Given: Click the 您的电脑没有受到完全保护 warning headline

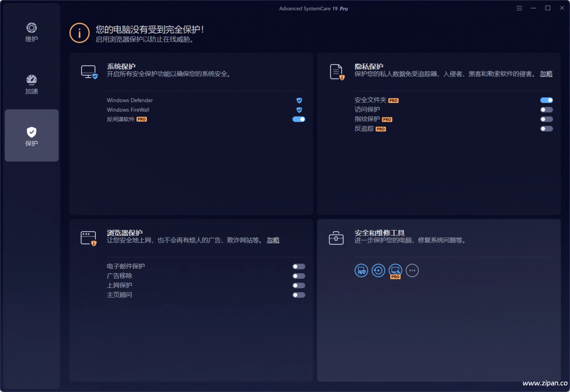Looking at the screenshot, I should [150, 29].
